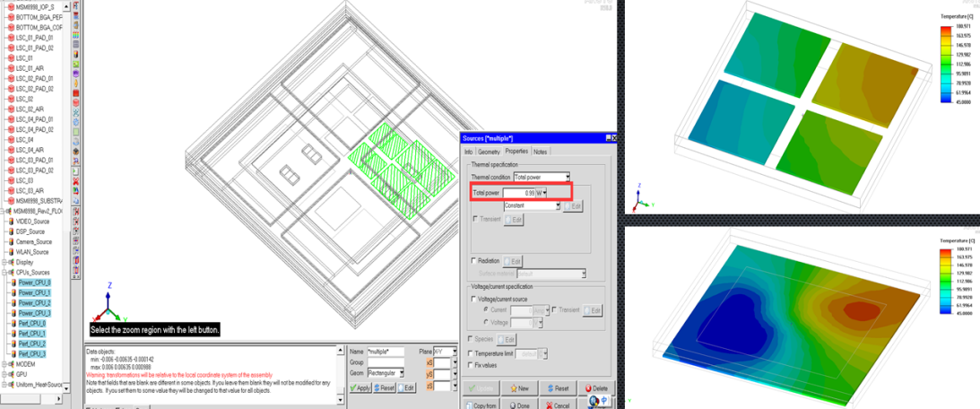Screen dimensions: 980x409
Task: Open the Thermal condition dropdown
Action: 566,178
